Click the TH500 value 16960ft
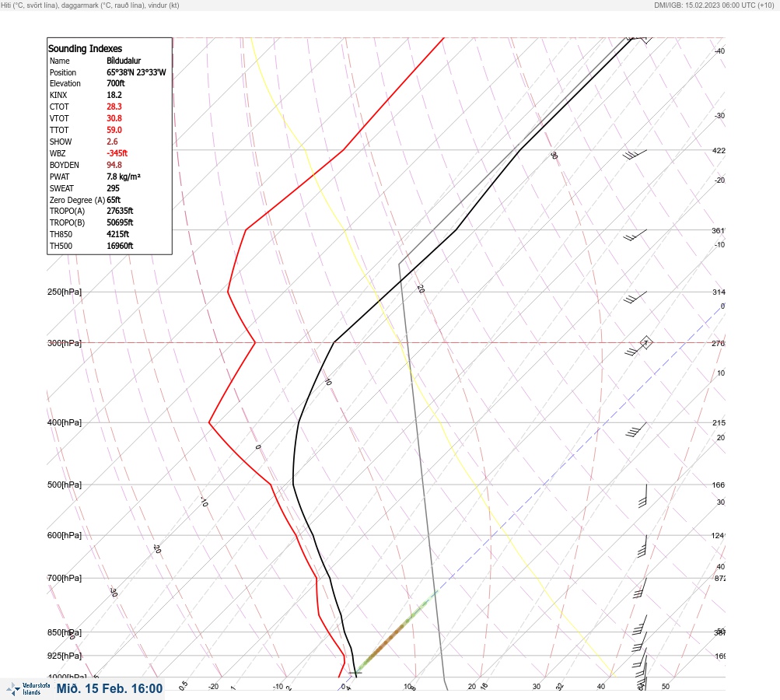780x700 pixels. [120, 246]
